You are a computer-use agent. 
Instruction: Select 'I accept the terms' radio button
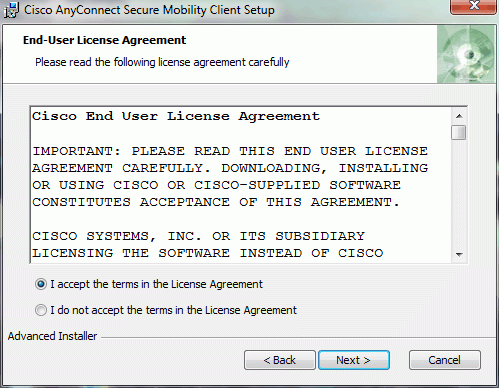coord(41,284)
